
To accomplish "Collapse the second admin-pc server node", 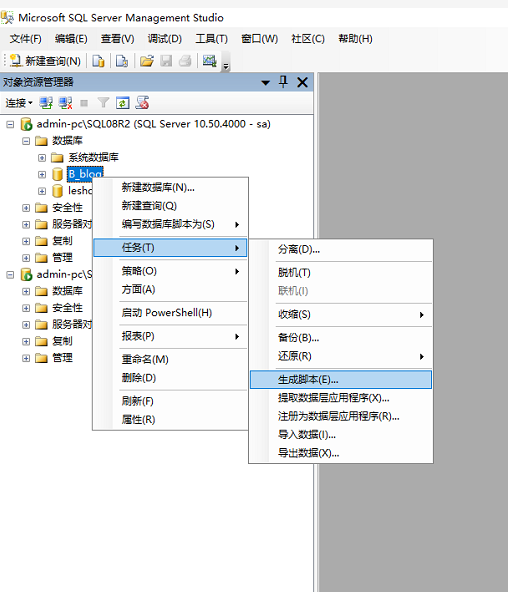I will (10, 274).
